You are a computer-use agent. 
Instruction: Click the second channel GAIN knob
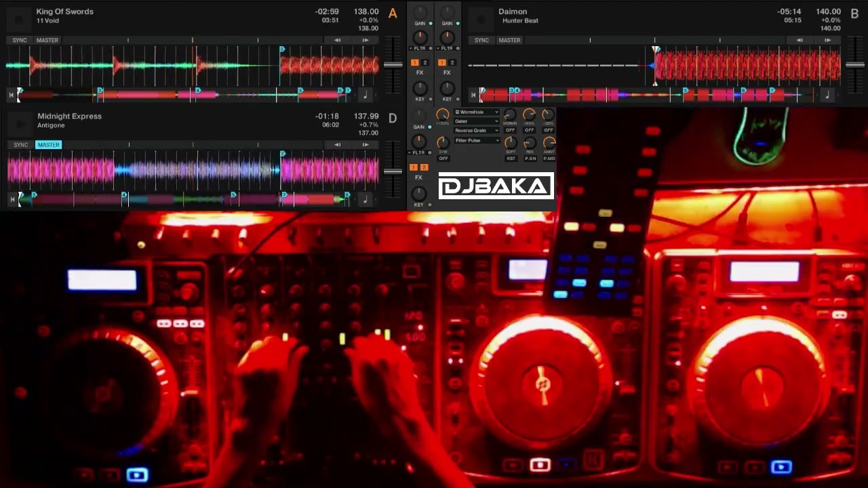tap(447, 12)
